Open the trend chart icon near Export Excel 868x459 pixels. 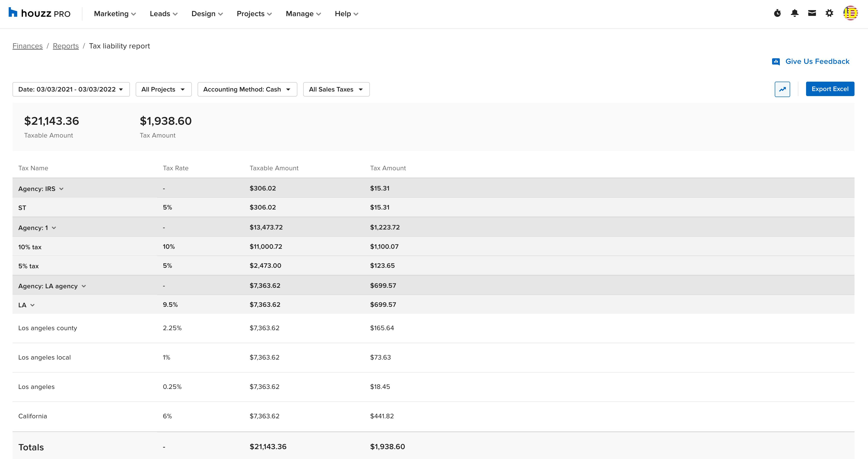[x=782, y=89]
